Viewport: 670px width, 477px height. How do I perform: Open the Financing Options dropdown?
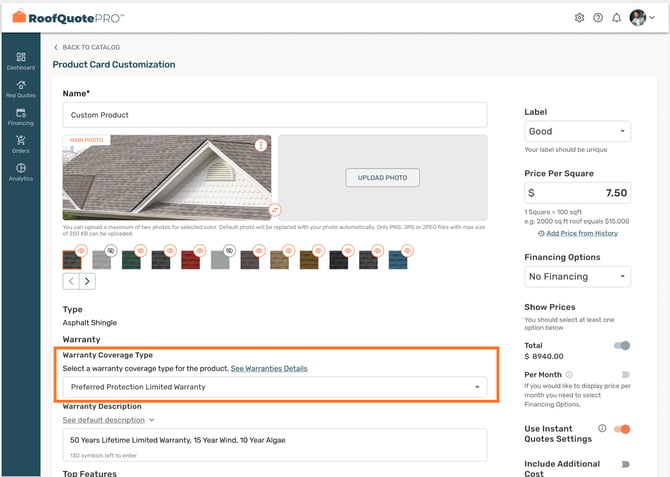pos(577,277)
